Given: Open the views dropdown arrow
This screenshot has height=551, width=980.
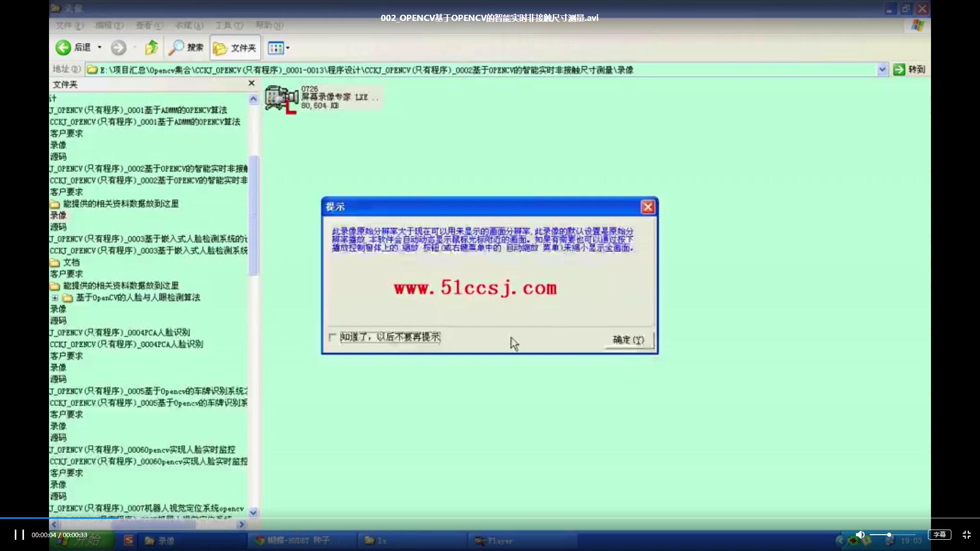Looking at the screenshot, I should point(288,48).
